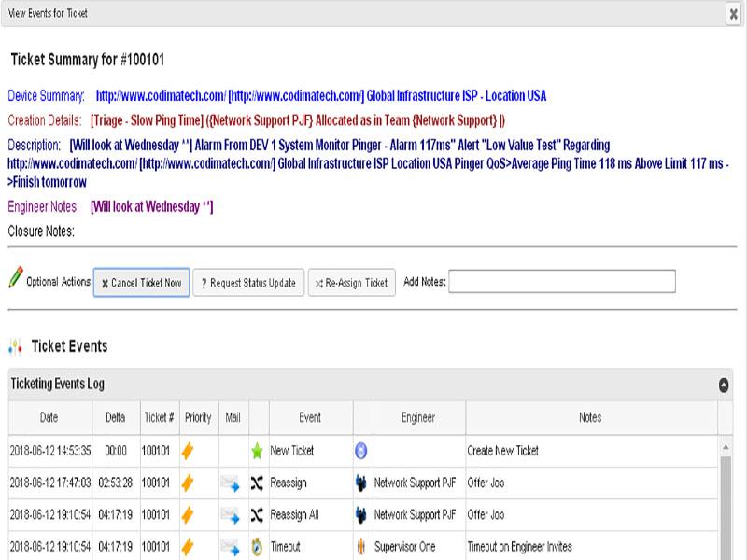Click blue globe icon in New Ticket row
The height and width of the screenshot is (560, 747).
(x=361, y=451)
